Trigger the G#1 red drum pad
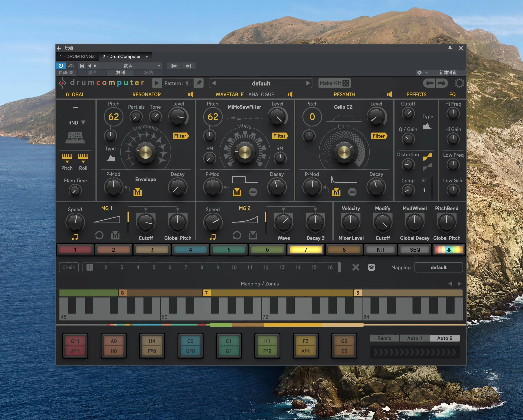The width and height of the screenshot is (523, 420). 75,346
